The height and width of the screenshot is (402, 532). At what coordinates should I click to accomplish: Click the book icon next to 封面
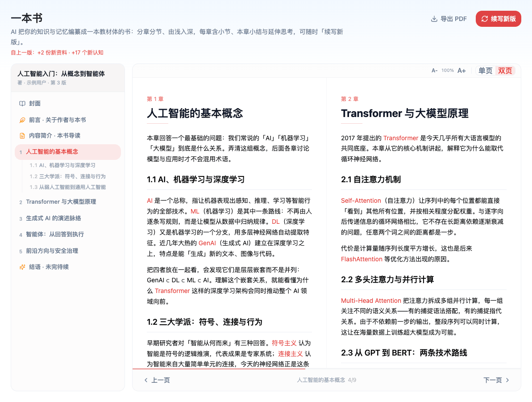click(22, 104)
